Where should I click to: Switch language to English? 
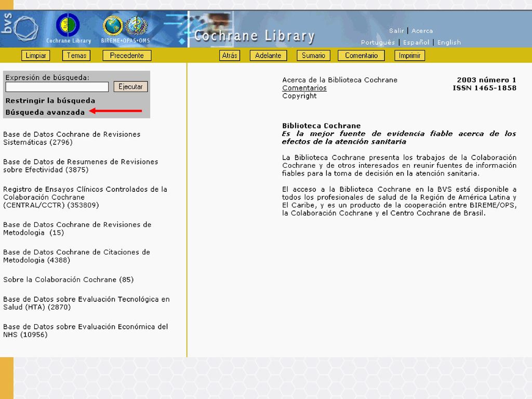coord(449,43)
